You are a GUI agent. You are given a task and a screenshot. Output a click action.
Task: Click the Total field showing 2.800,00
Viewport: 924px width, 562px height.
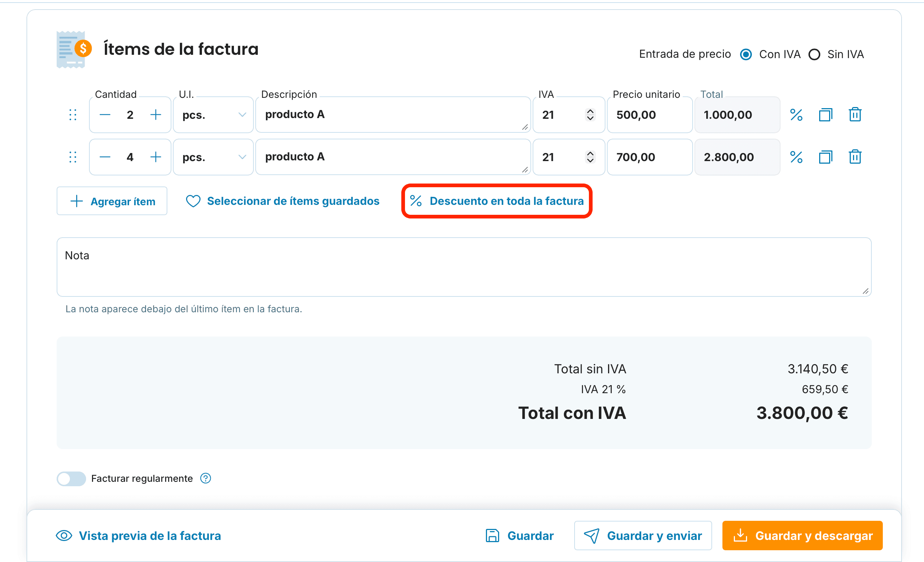click(x=737, y=157)
